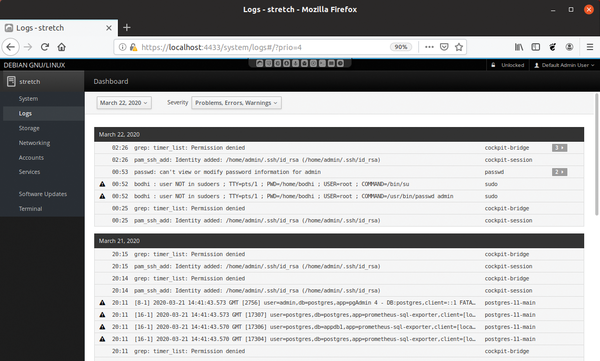Open the Default Admin User menu
Screen dimensions: 600x361
tap(564, 65)
